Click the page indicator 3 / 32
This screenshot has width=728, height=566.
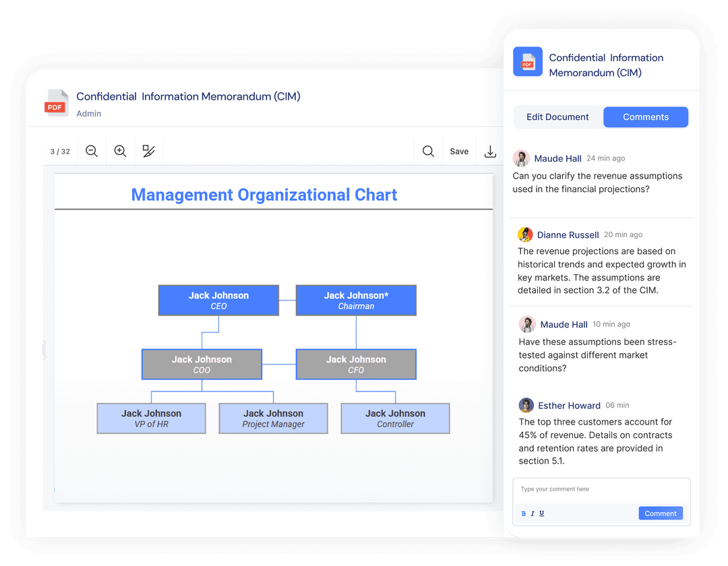pyautogui.click(x=60, y=151)
